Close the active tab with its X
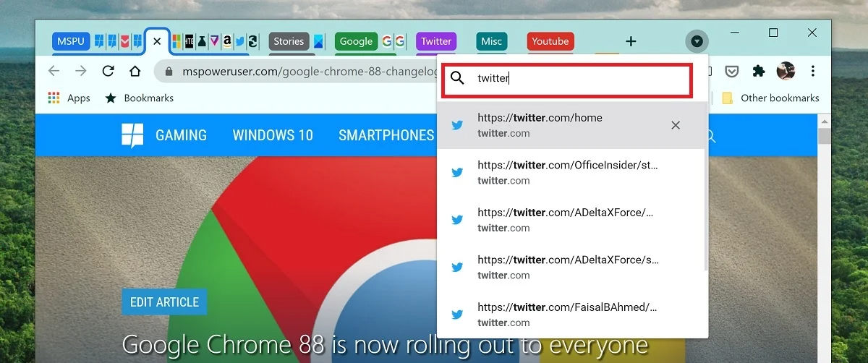 pos(157,41)
